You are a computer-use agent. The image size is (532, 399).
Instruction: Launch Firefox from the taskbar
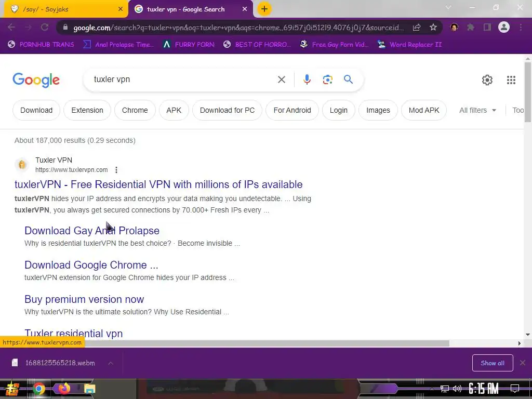pyautogui.click(x=64, y=389)
